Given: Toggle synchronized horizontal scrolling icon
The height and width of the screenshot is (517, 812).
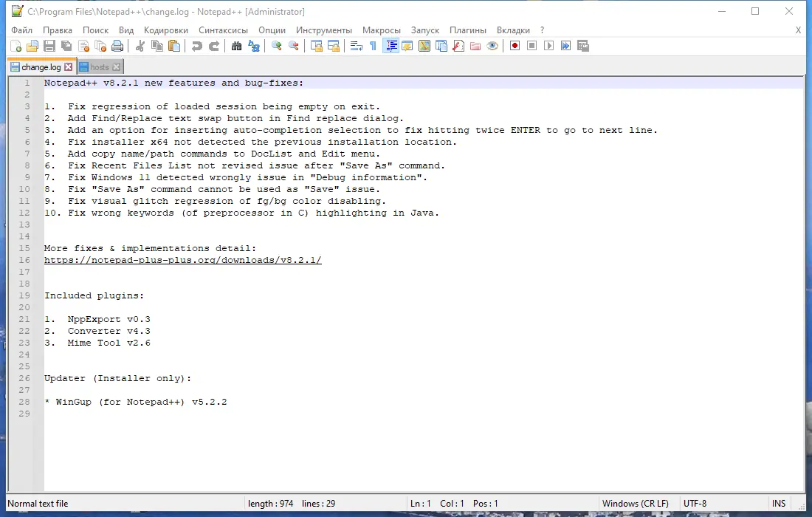Looking at the screenshot, I should tap(334, 46).
